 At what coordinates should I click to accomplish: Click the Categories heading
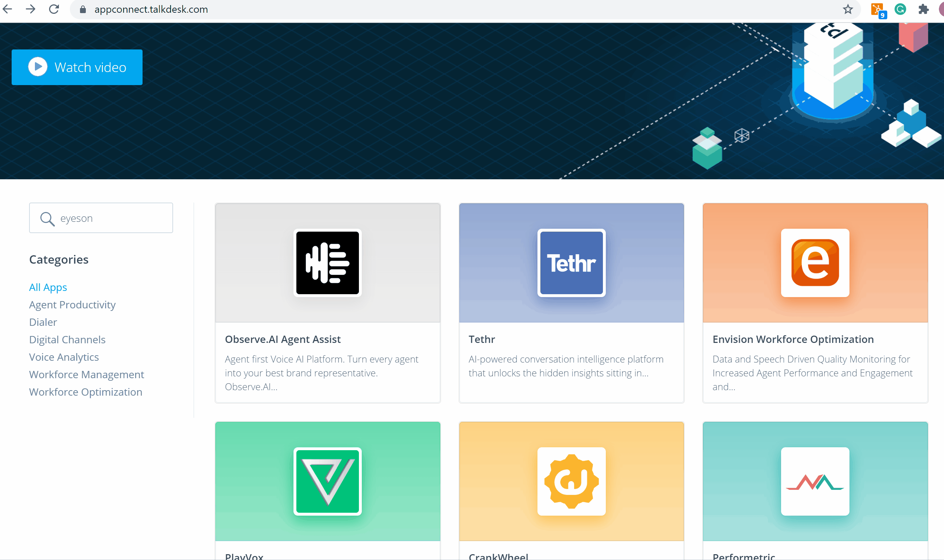click(59, 259)
